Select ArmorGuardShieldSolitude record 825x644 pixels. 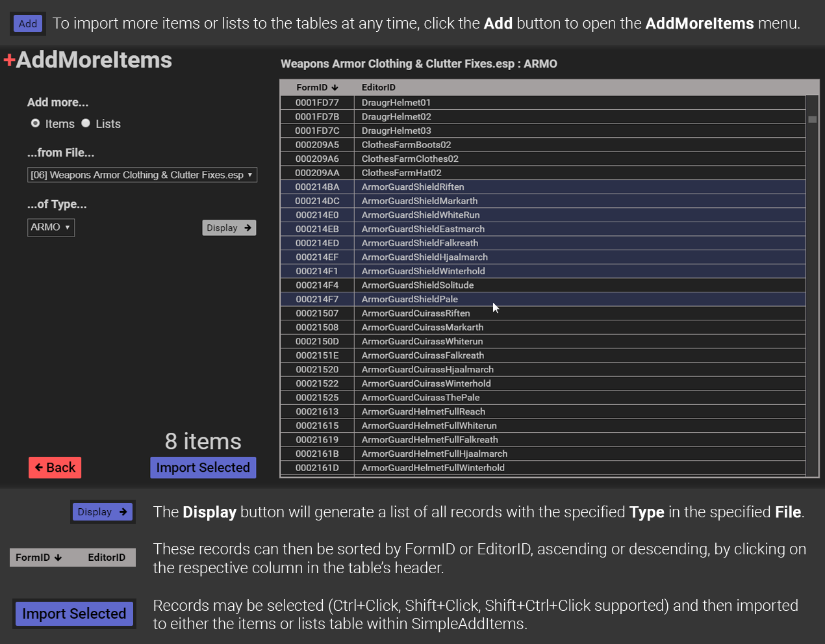click(x=418, y=285)
